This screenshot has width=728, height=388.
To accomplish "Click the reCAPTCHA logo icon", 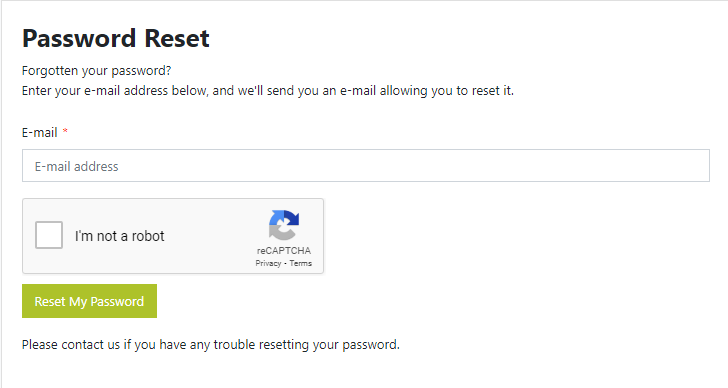I will coord(284,225).
